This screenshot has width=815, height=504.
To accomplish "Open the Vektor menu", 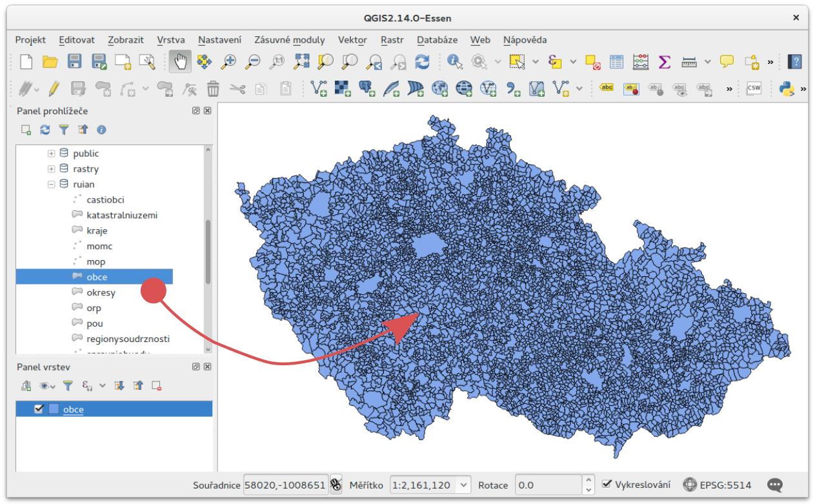I will (352, 40).
